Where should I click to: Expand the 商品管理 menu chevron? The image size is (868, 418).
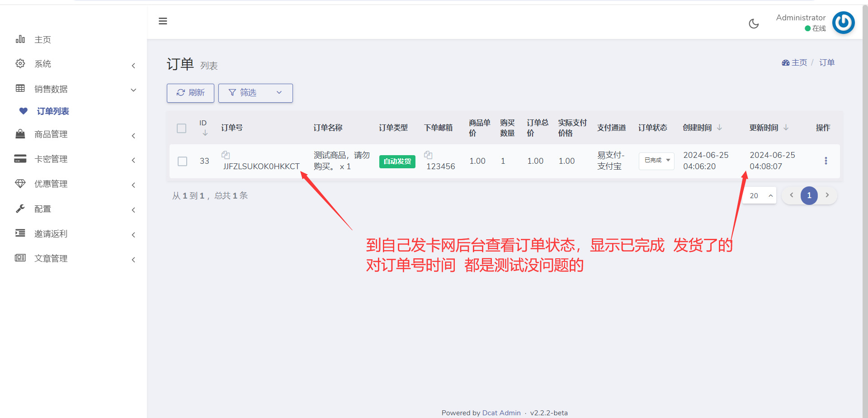tap(133, 136)
